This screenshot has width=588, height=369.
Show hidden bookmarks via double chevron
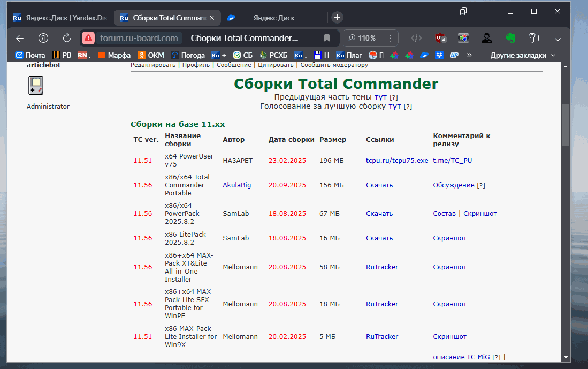pyautogui.click(x=469, y=55)
